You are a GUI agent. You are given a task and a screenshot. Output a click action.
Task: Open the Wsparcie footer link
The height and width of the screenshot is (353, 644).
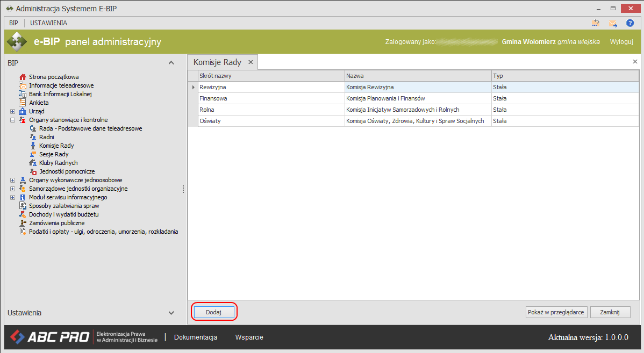click(x=249, y=337)
